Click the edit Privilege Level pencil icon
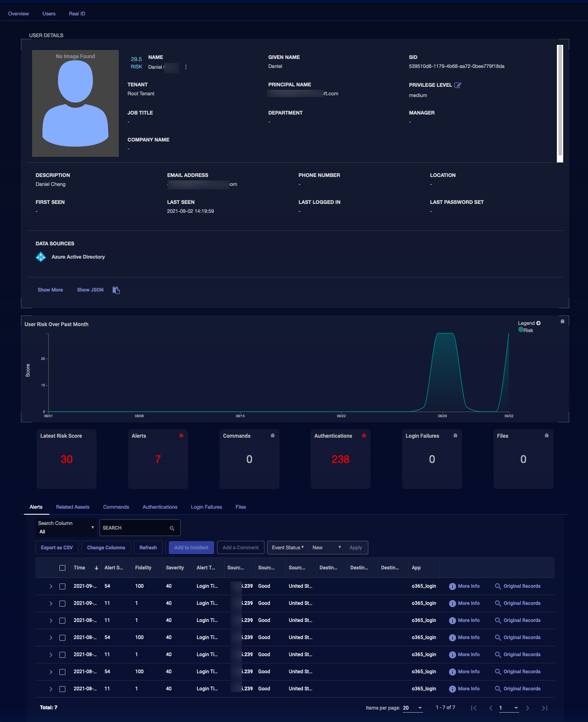The width and height of the screenshot is (588, 722). coord(458,85)
